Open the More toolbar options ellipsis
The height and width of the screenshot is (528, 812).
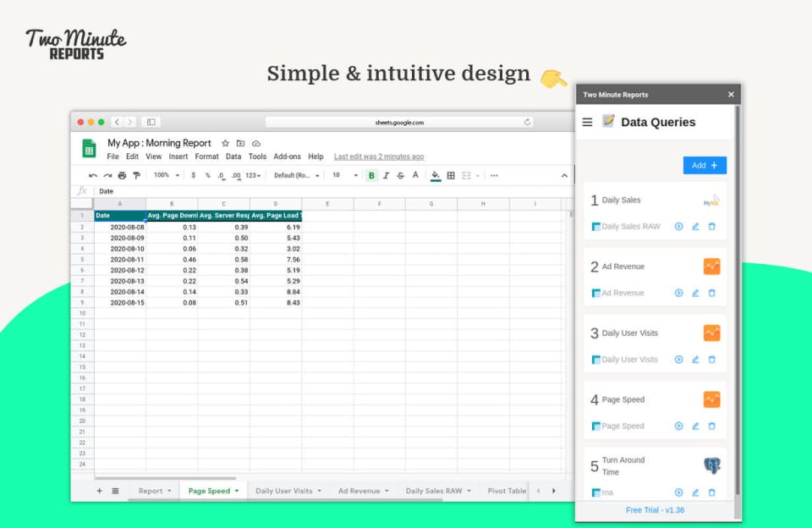[494, 176]
